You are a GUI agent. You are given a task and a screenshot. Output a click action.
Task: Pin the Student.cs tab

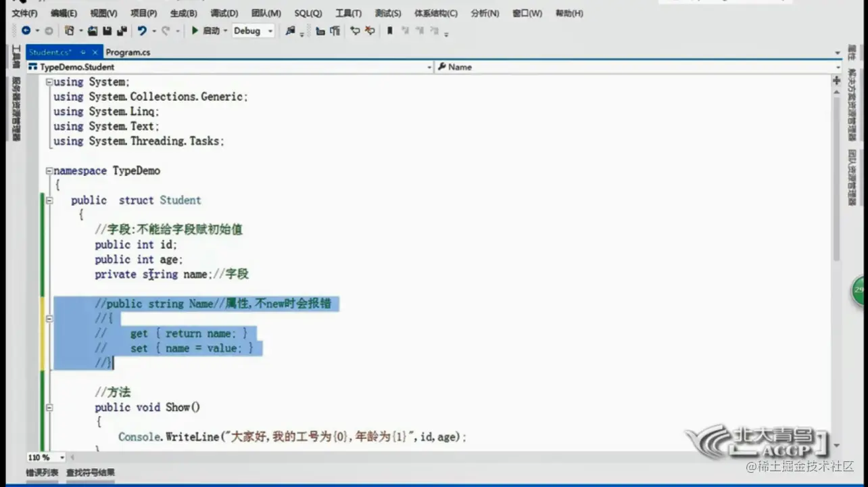point(84,52)
